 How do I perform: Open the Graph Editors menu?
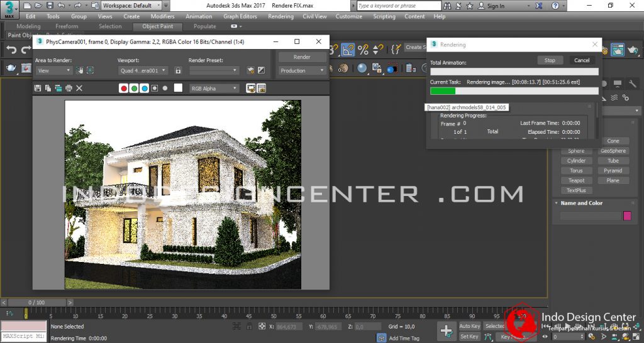coord(240,16)
